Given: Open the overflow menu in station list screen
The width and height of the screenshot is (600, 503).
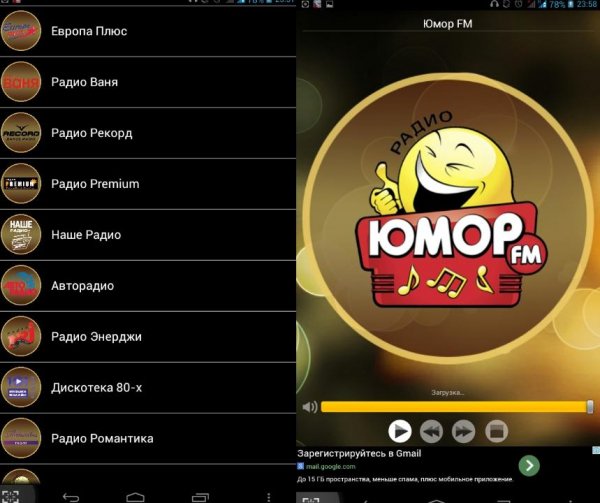Looking at the screenshot, I should [x=269, y=497].
